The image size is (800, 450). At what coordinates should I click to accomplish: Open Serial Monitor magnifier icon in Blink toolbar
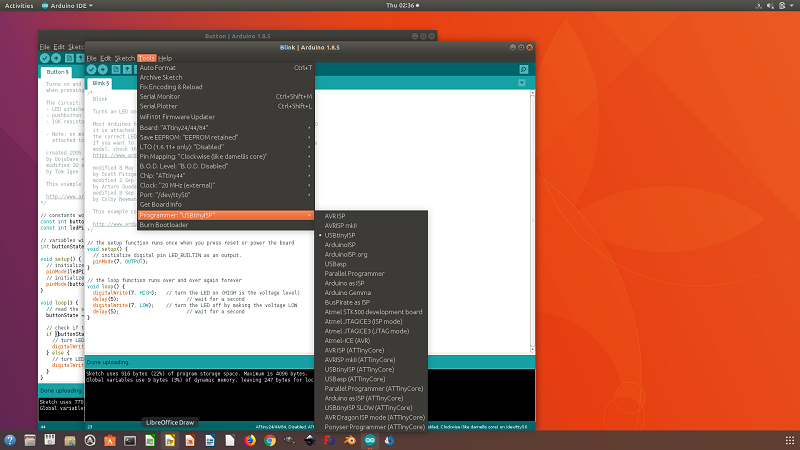[523, 69]
